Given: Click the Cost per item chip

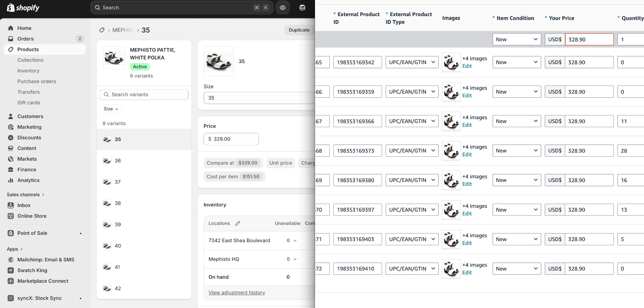Looking at the screenshot, I should point(234,176).
